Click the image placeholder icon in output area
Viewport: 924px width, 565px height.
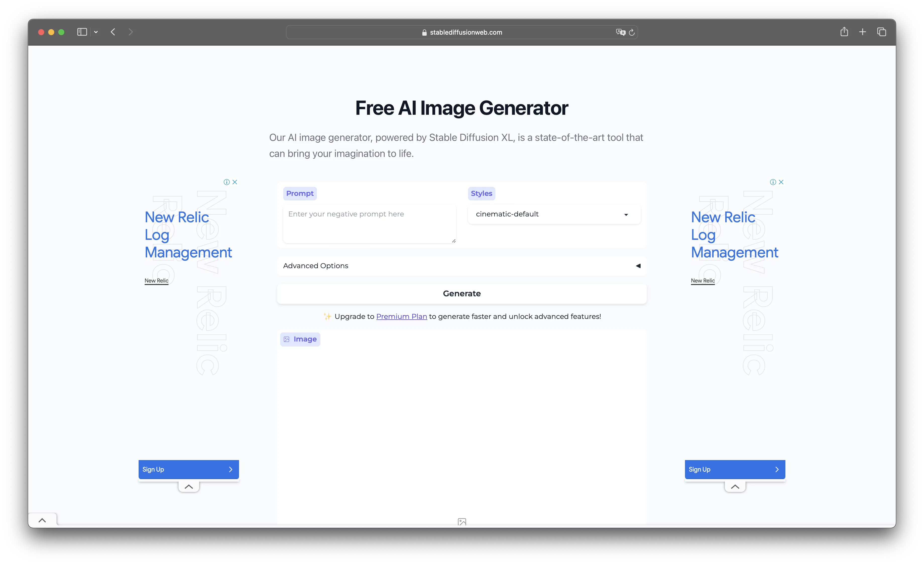coord(462,522)
